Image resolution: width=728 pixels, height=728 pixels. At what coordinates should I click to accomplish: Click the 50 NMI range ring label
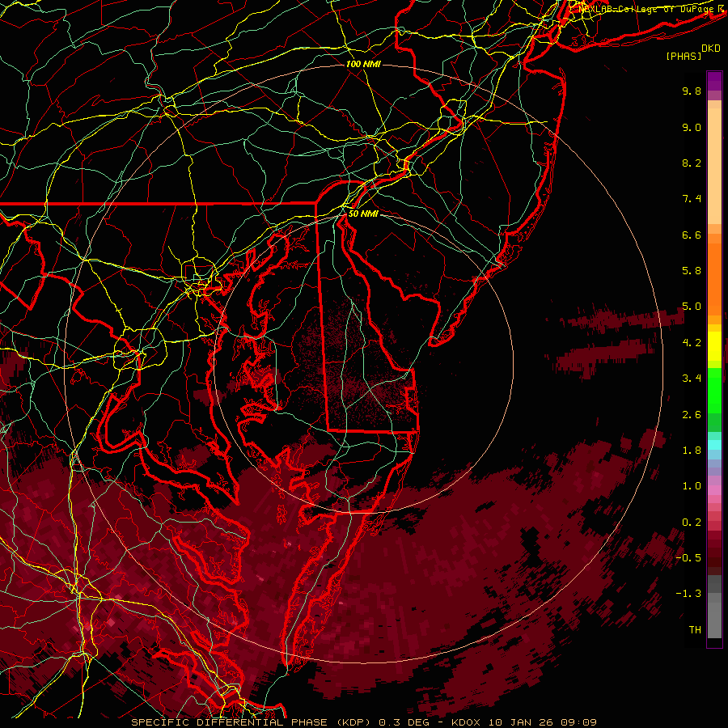(x=363, y=214)
